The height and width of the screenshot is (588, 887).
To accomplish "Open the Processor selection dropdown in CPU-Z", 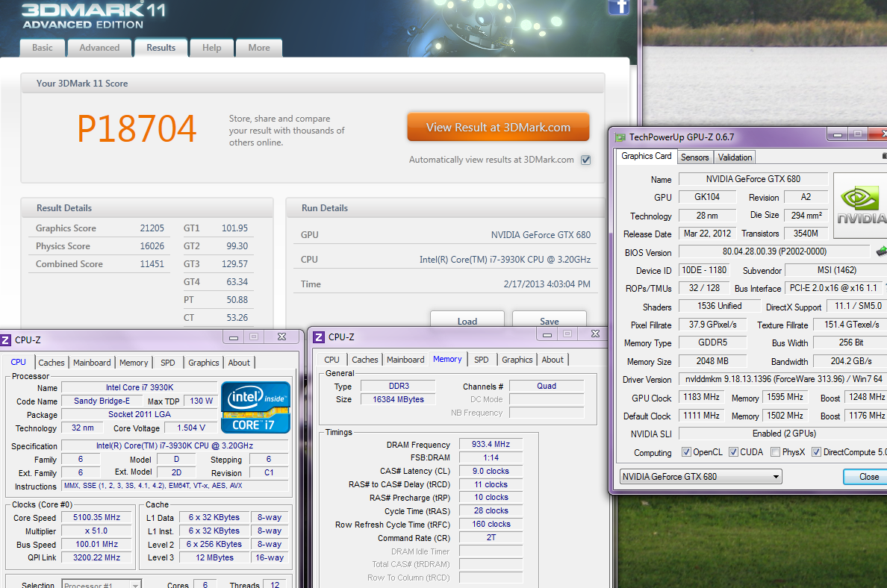I will (x=102, y=584).
